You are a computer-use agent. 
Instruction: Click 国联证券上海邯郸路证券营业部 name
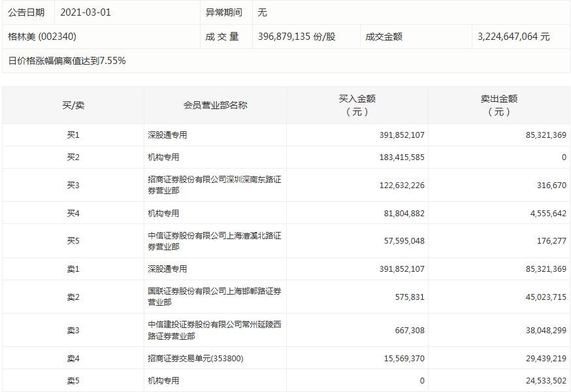point(214,297)
